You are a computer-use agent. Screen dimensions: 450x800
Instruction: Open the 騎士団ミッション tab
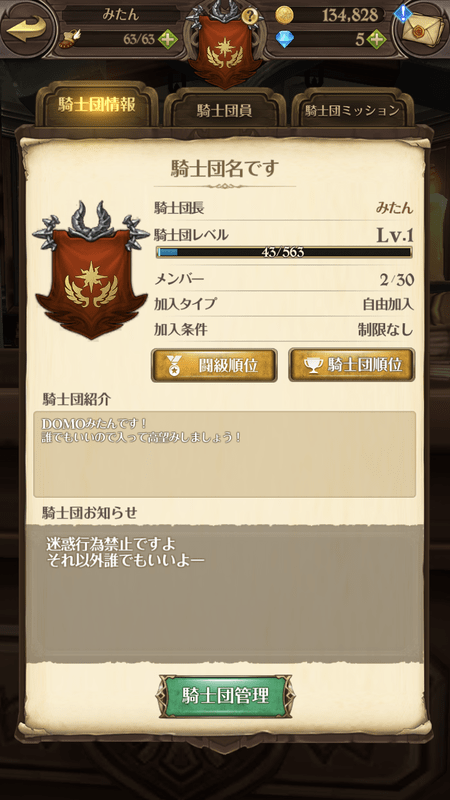[x=352, y=110]
